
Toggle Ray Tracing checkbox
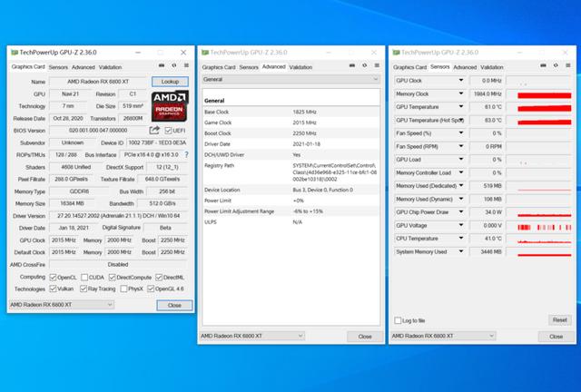coord(84,289)
